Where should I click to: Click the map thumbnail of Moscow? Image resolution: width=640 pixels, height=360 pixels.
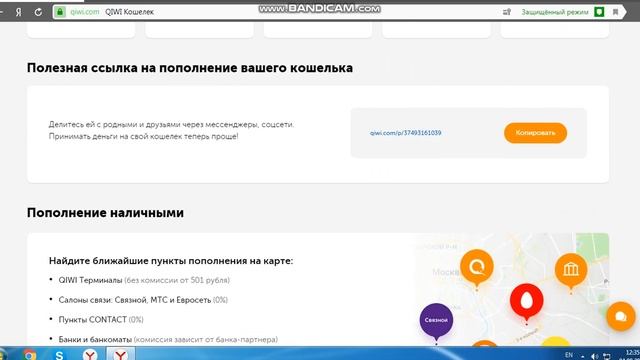coord(512,290)
